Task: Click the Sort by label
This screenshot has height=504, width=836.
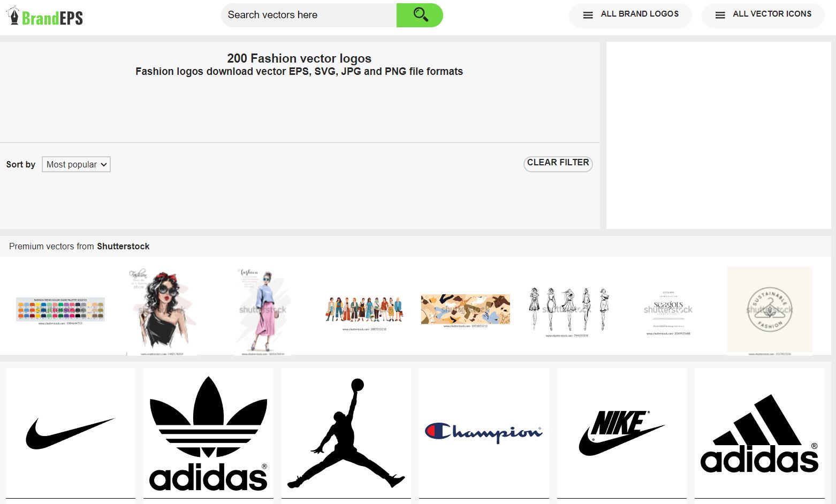Action: click(21, 165)
